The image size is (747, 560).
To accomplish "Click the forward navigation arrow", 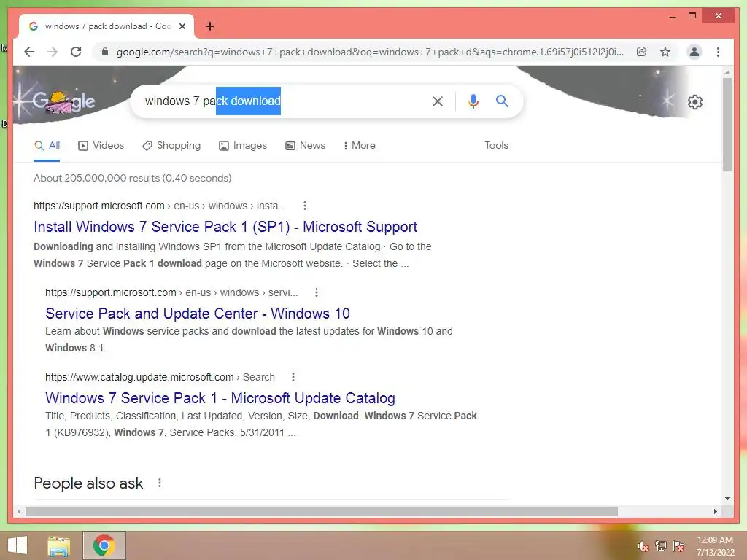I will (x=53, y=52).
